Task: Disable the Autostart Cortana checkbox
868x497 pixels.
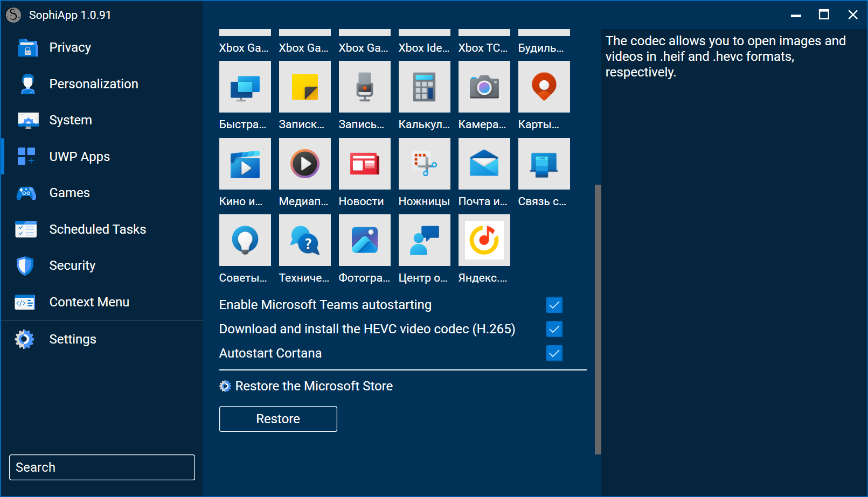Action: (554, 353)
